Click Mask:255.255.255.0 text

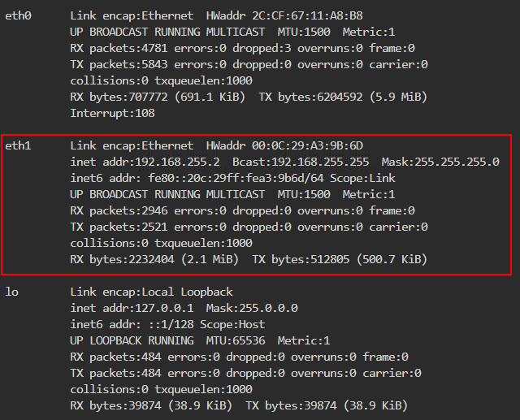440,162
